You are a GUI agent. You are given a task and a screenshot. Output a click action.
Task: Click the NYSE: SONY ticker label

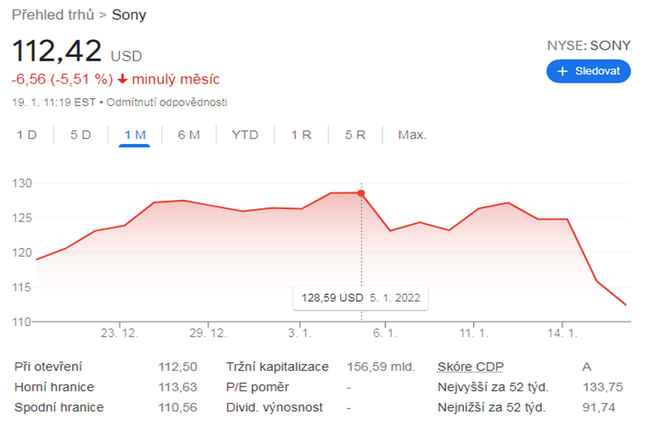[x=588, y=45]
